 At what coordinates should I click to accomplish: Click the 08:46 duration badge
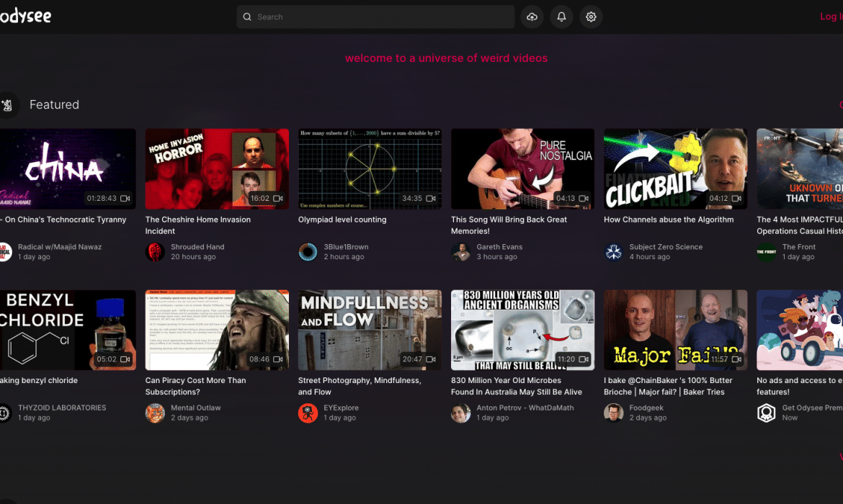pos(266,359)
